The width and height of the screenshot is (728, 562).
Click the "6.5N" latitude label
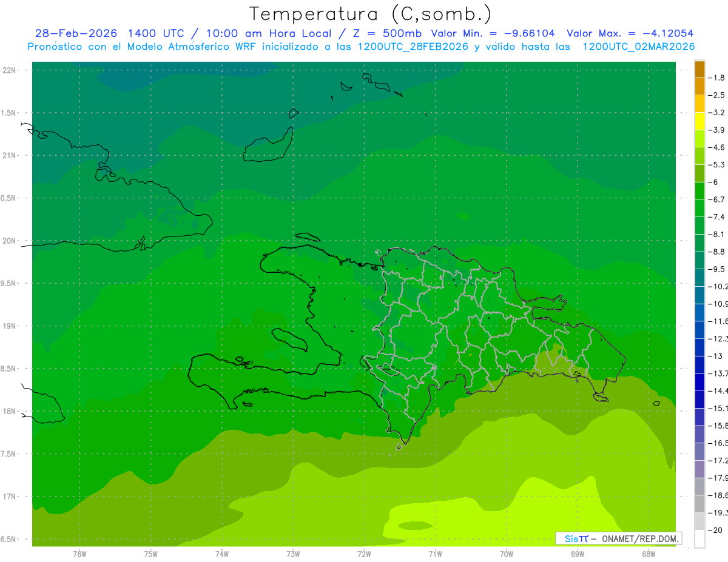pos(8,539)
